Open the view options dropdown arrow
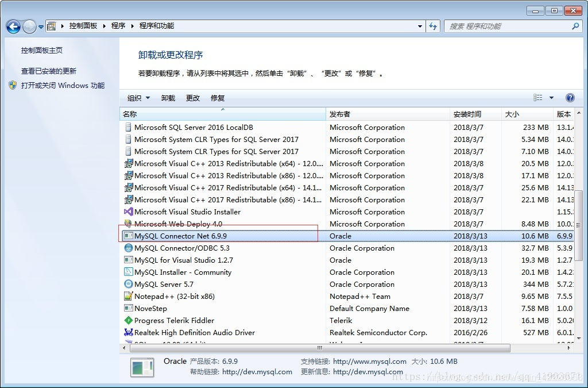The width and height of the screenshot is (588, 388). 551,98
